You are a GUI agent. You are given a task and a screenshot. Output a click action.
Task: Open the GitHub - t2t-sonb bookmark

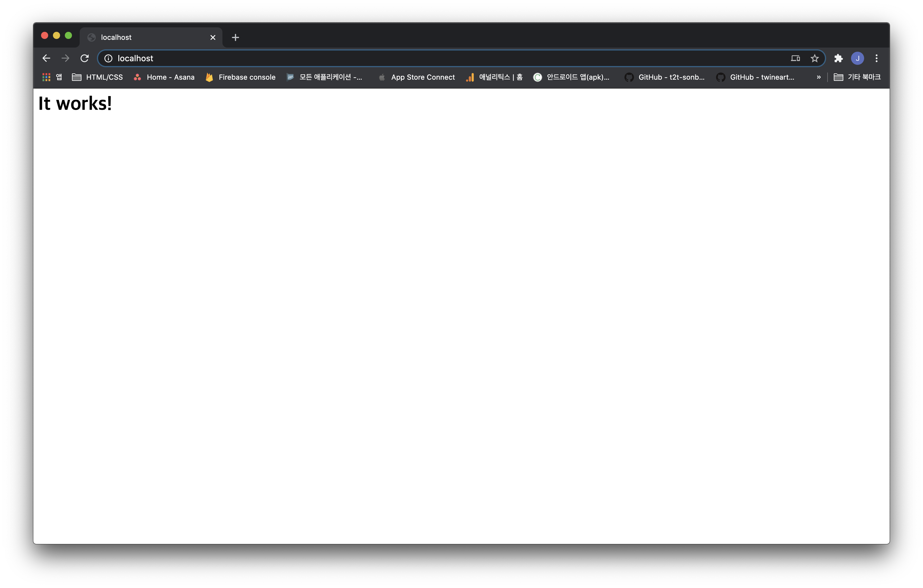[x=665, y=77]
